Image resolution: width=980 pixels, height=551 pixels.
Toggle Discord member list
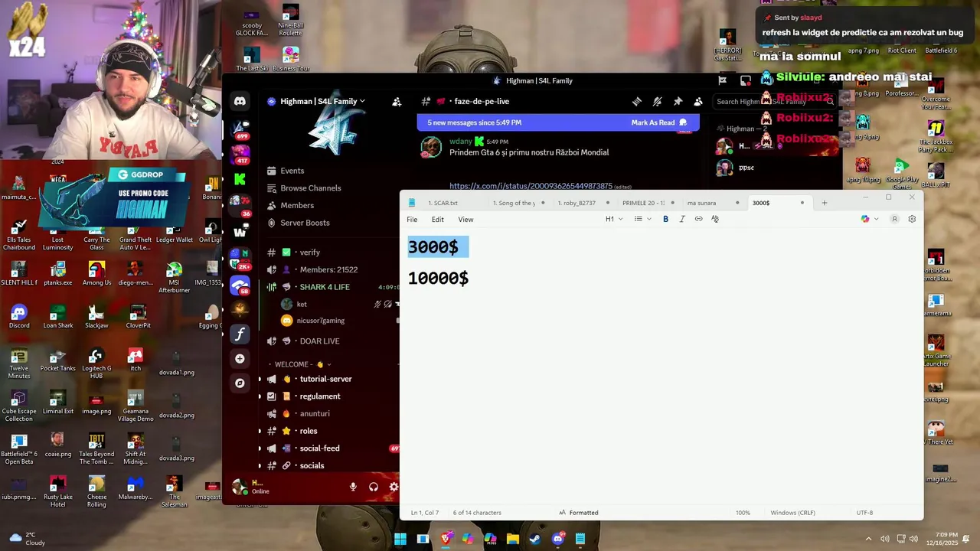(x=698, y=101)
